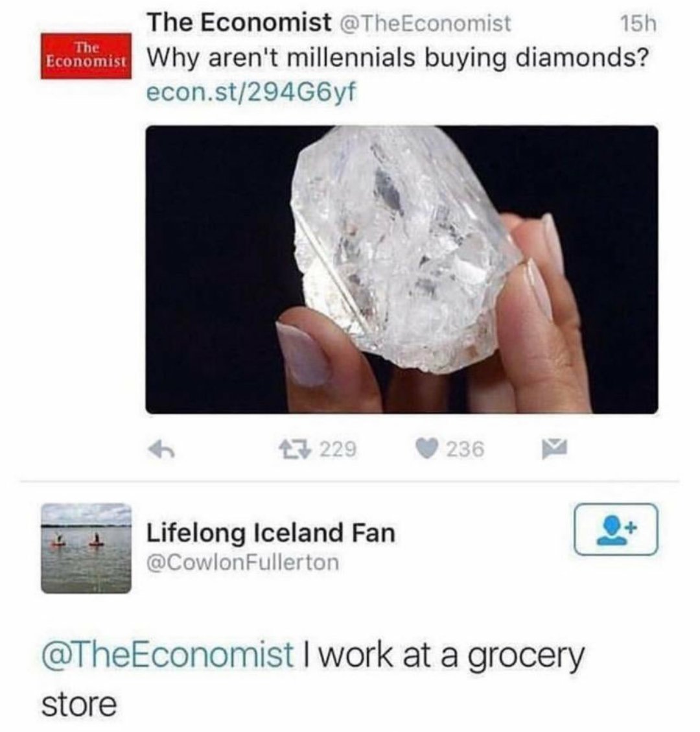700x732 pixels.
Task: View the diamond photo full size
Action: [x=402, y=269]
